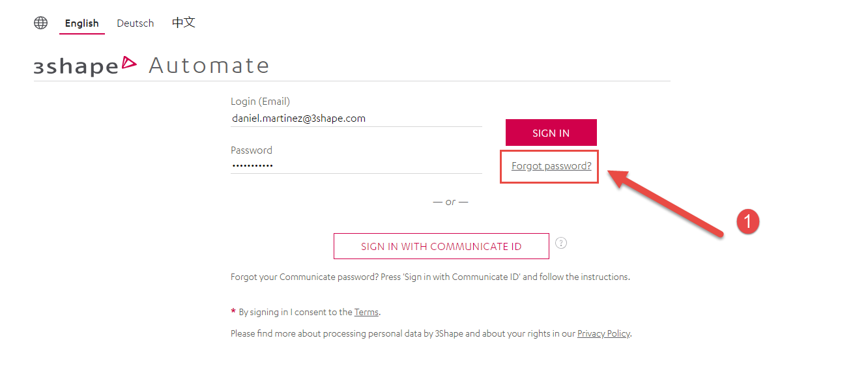Viewport: 868px width, 377px height.
Task: Click the red numbered 1 annotation circle
Action: [748, 222]
